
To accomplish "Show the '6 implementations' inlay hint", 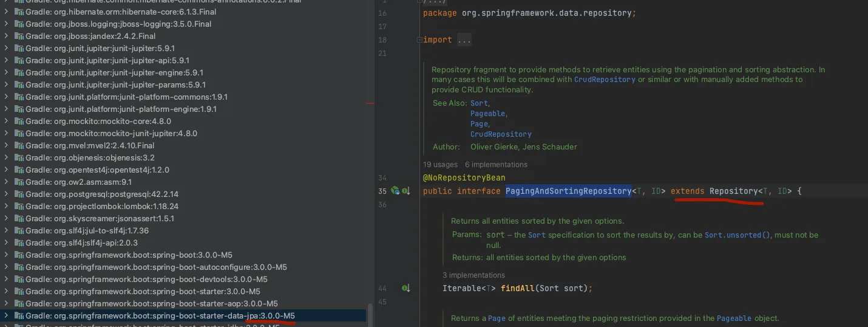I will tap(496, 165).
